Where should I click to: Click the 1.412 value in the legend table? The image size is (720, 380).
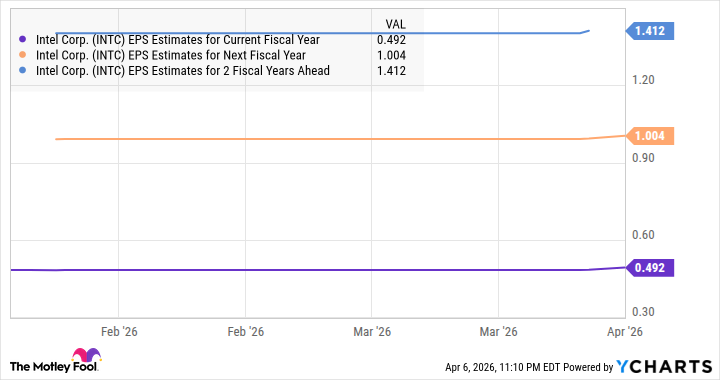(391, 71)
